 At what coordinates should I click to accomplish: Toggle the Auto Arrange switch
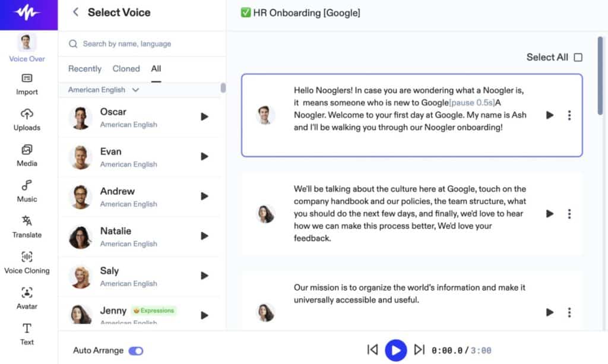coord(136,350)
